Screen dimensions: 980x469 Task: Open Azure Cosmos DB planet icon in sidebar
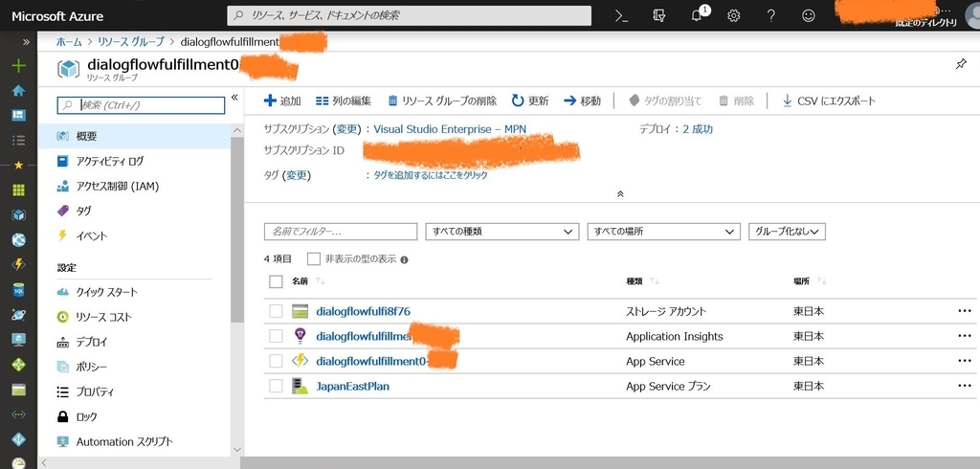pos(19,315)
